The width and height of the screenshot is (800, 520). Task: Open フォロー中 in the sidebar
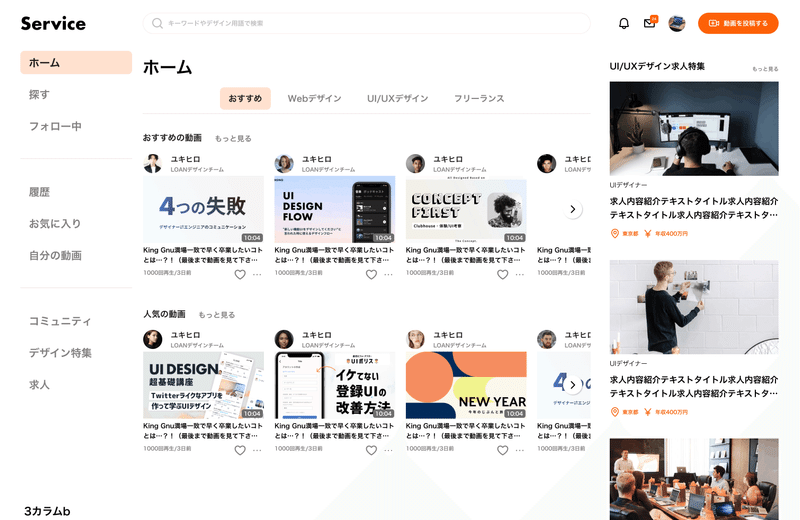click(x=55, y=126)
